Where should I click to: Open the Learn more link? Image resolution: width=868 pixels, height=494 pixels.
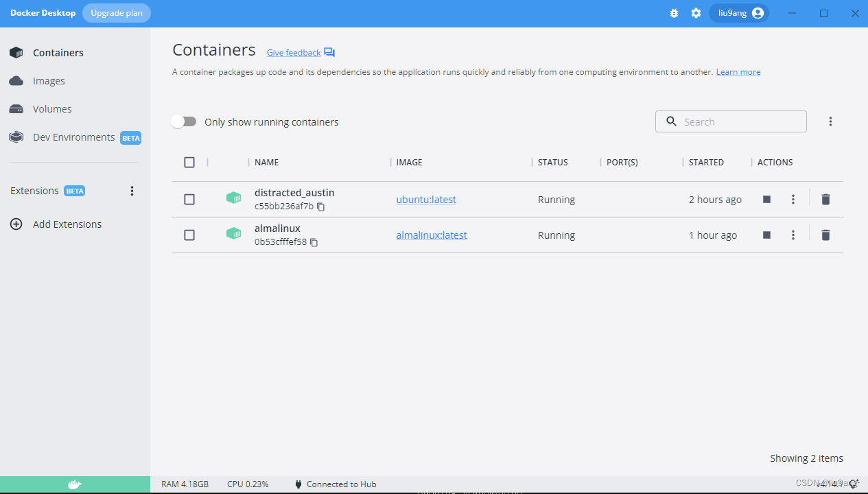coord(738,72)
